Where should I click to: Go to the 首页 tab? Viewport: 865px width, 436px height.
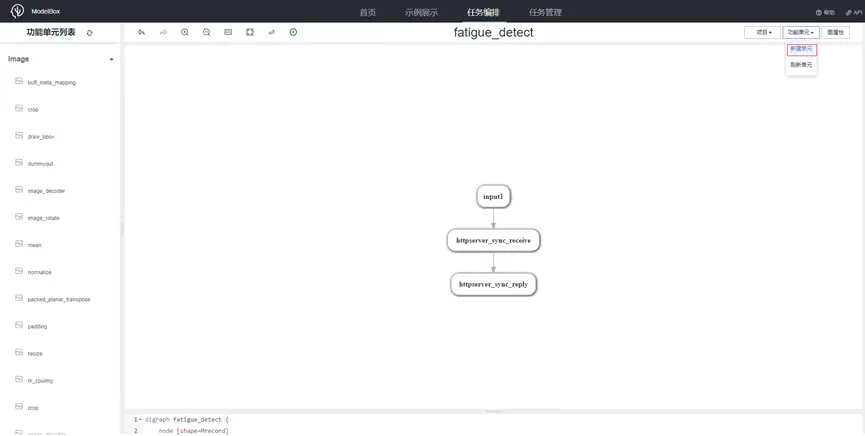click(368, 12)
